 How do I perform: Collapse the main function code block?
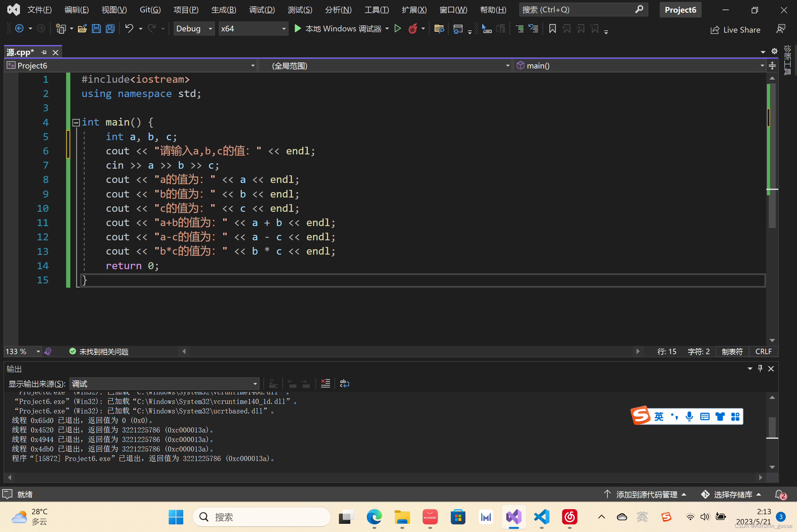[76, 122]
